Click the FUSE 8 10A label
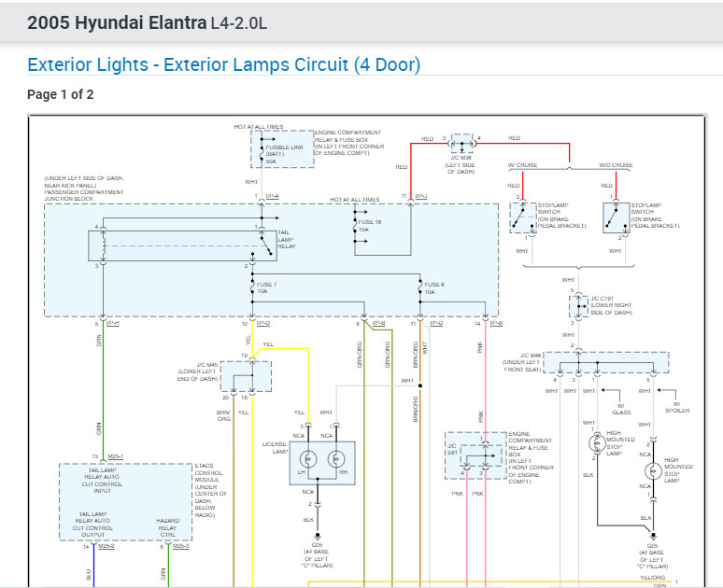 434,288
